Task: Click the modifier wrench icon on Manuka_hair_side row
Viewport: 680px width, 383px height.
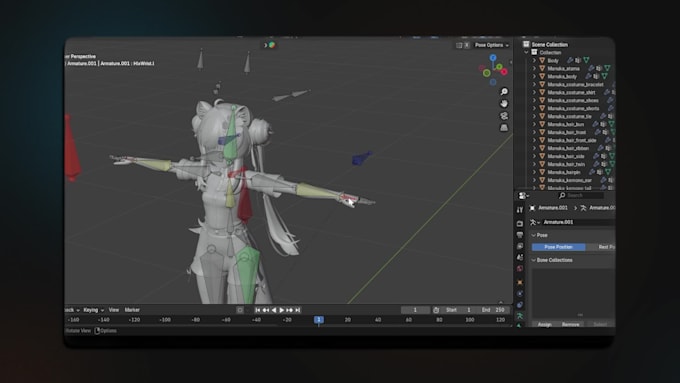Action: 596,156
